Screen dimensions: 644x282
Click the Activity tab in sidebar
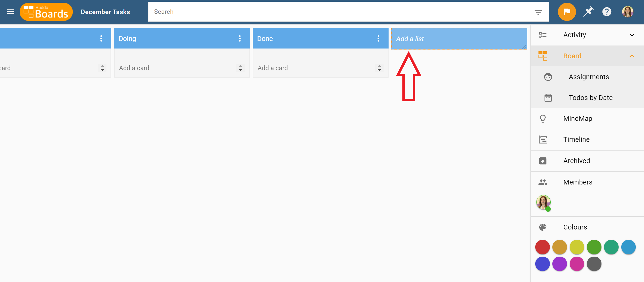[575, 35]
